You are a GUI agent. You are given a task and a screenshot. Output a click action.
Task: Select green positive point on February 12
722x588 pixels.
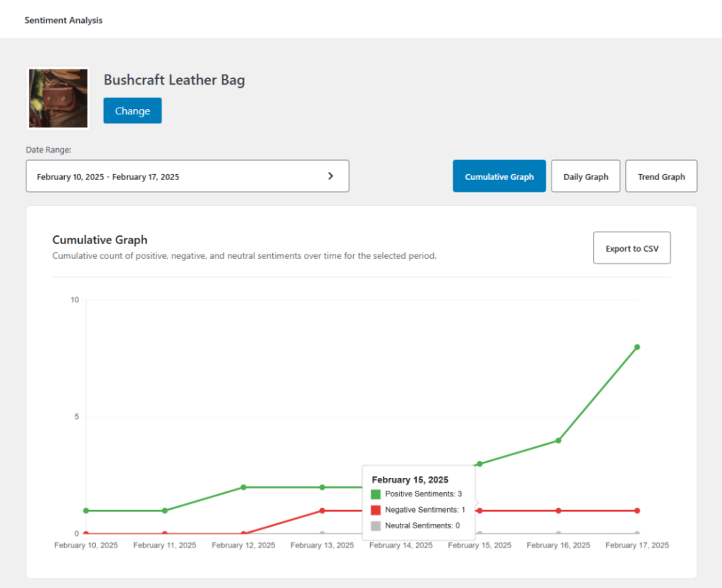[x=243, y=487]
